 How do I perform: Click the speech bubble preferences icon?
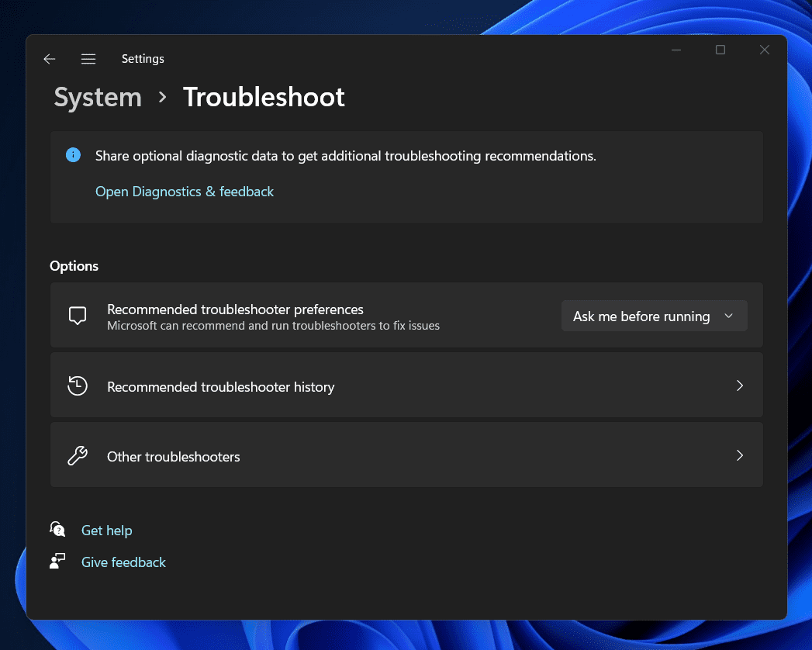pyautogui.click(x=78, y=316)
